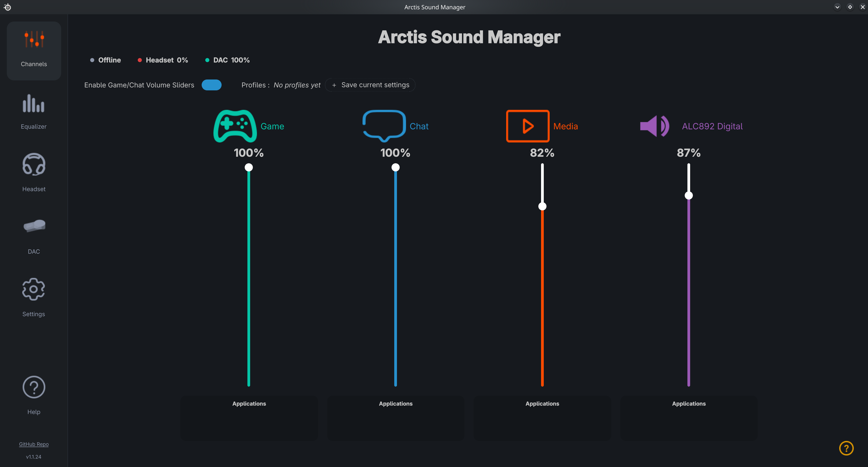
Task: Click the Media channel label
Action: 566,126
